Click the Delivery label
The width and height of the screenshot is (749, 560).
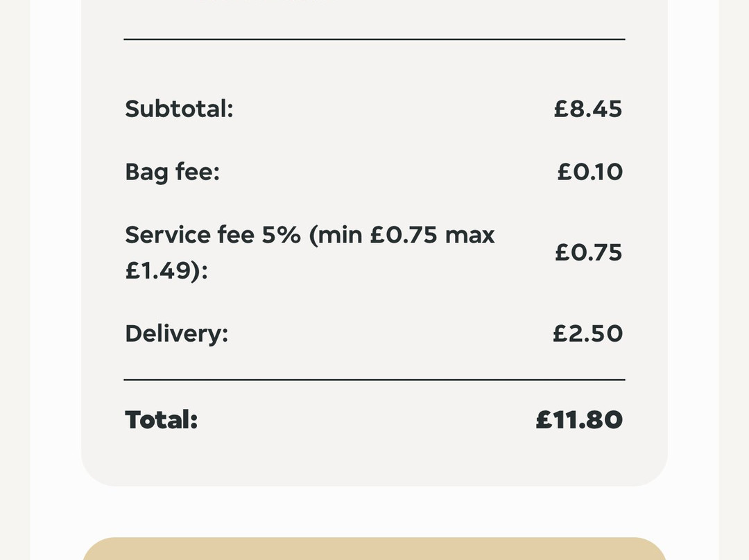point(176,333)
